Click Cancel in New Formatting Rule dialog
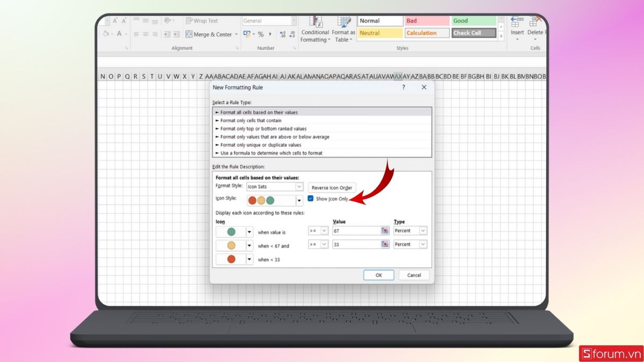The height and width of the screenshot is (362, 644). click(x=414, y=275)
